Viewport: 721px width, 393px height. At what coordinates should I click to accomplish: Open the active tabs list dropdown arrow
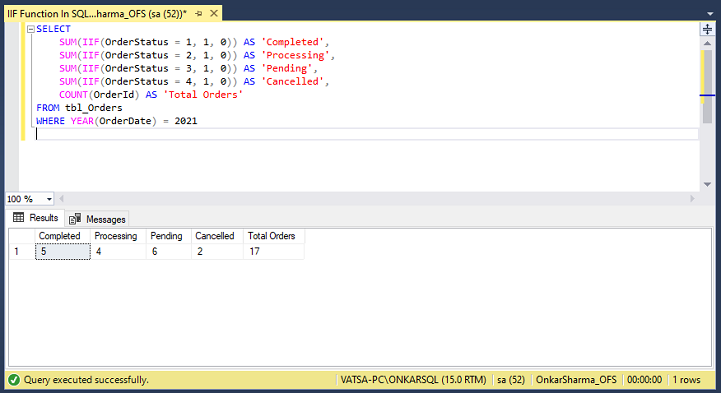click(710, 14)
